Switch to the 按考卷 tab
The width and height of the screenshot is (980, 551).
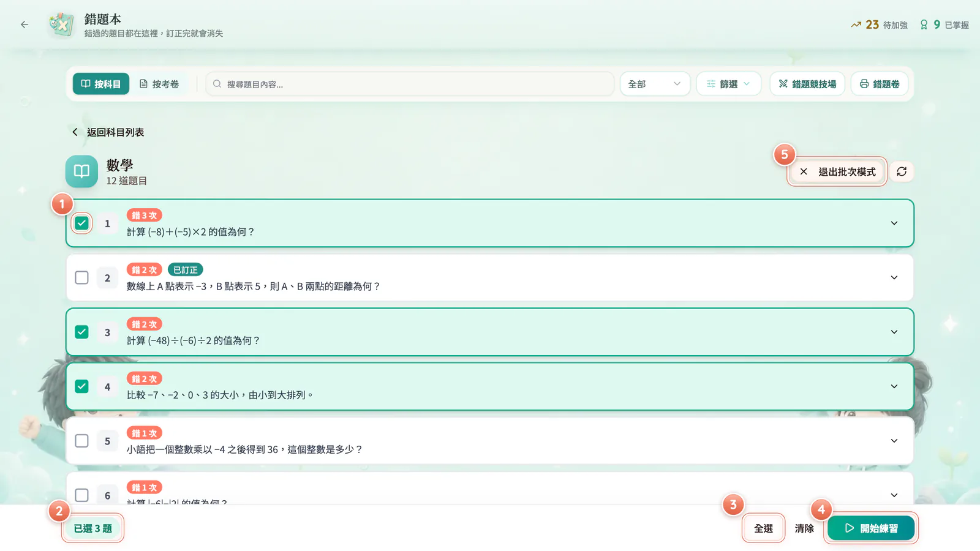point(159,84)
